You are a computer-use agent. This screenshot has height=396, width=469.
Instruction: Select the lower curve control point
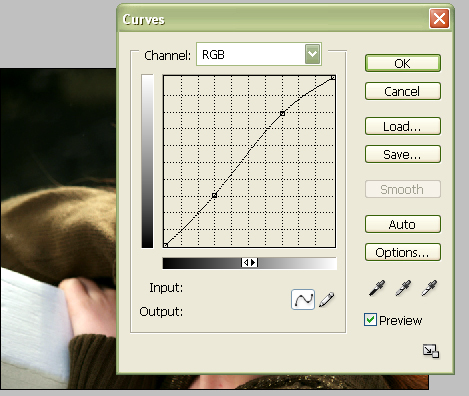tap(214, 195)
